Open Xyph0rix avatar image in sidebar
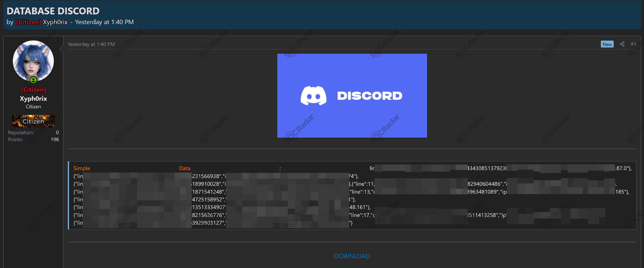 coord(33,61)
